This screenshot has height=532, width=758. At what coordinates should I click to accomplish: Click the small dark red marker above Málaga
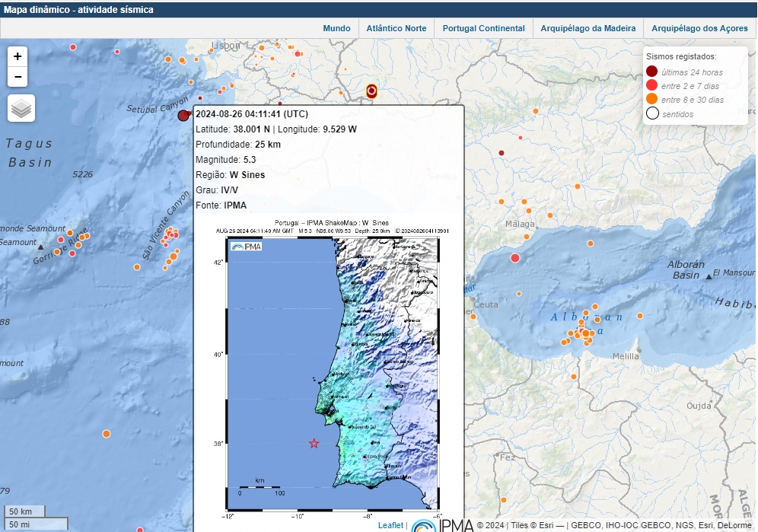click(502, 153)
